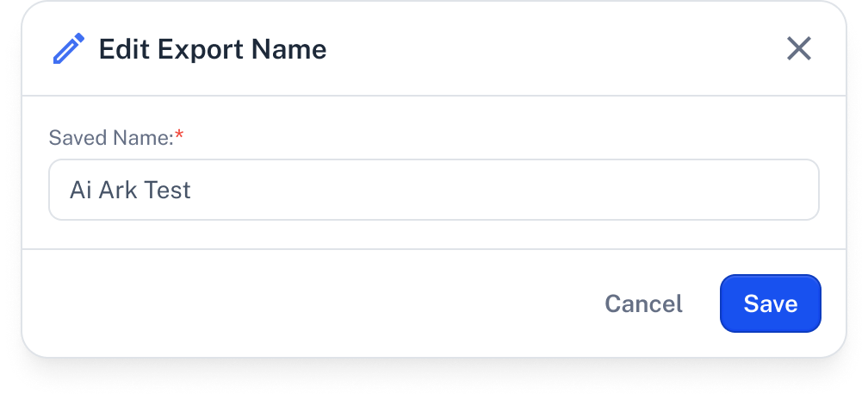Click the word 'Ark' in the text box
Viewport: 868px width, 400px height.
coord(117,190)
